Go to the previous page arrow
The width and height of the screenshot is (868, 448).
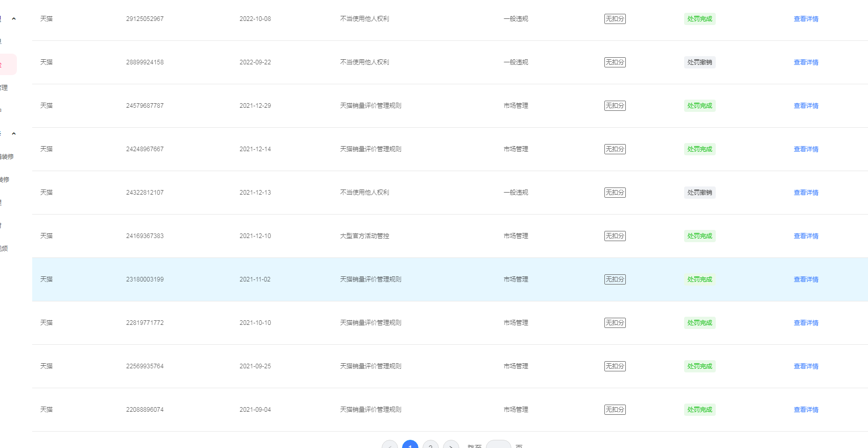coord(390,445)
